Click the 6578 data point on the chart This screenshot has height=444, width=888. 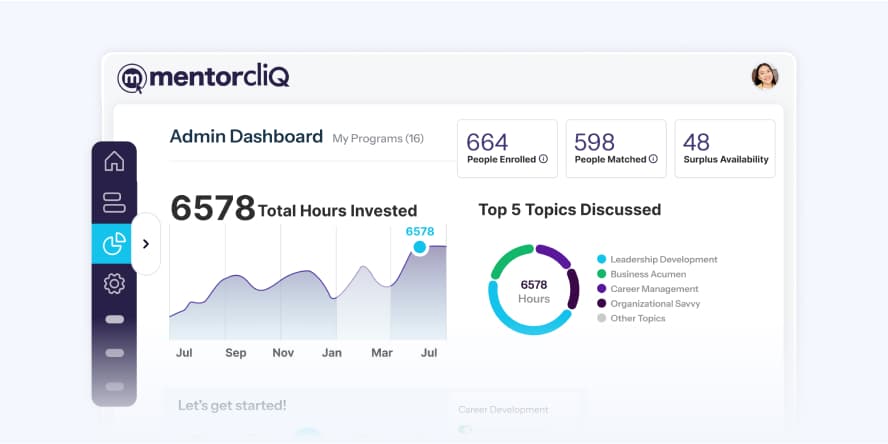pyautogui.click(x=419, y=247)
